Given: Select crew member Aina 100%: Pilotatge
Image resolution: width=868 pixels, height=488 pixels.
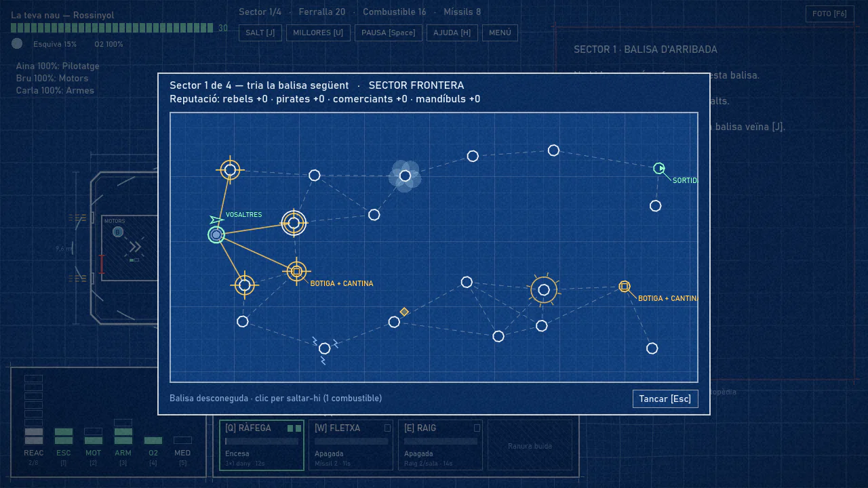Looking at the screenshot, I should click(58, 66).
